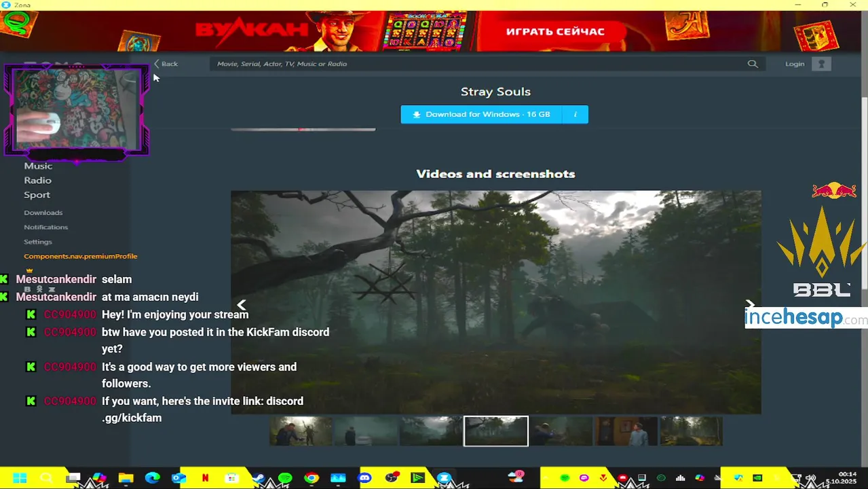The height and width of the screenshot is (489, 868).
Task: Select the highlighted fourth screenshot thumbnail
Action: [495, 431]
